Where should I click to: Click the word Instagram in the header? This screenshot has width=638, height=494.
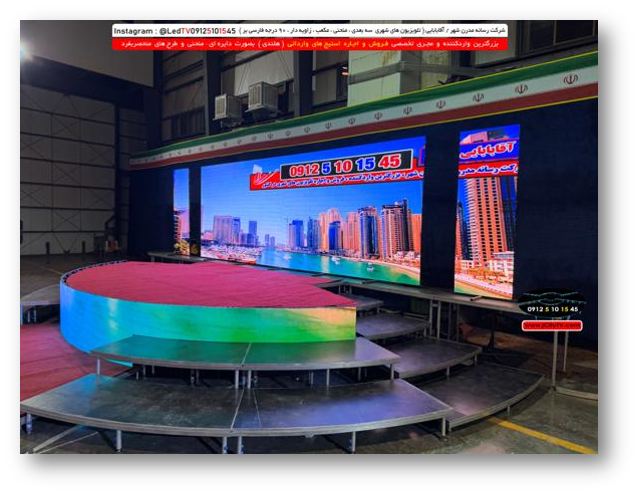(135, 31)
